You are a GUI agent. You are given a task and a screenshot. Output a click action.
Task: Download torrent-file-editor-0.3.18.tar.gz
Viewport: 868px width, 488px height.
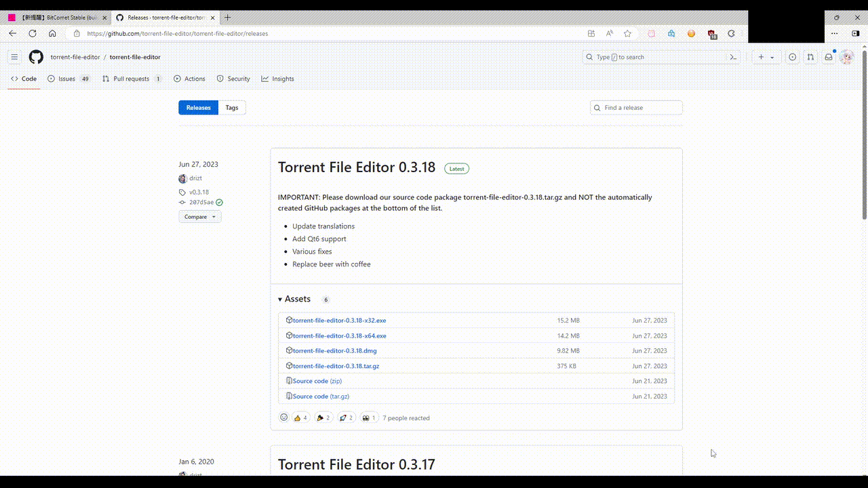[336, 366]
